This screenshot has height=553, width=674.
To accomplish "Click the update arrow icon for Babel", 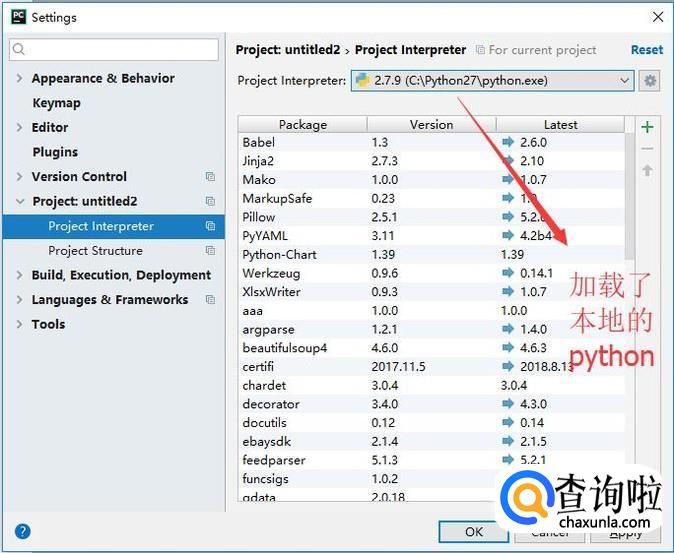I will pyautogui.click(x=508, y=142).
